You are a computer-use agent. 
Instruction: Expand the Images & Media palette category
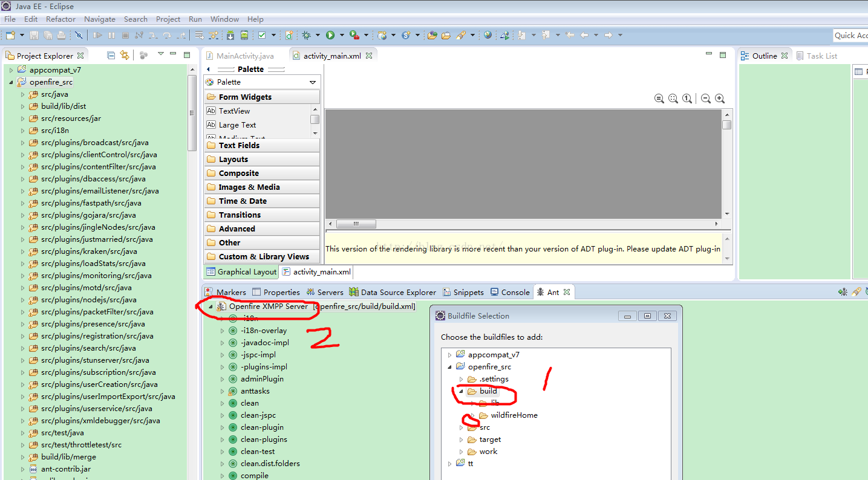[x=261, y=187]
